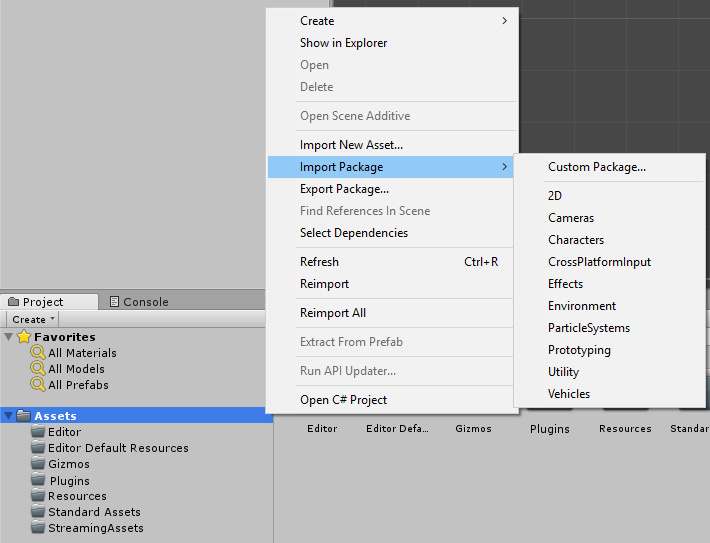Import the Characters package
The image size is (710, 543).
[x=575, y=240]
